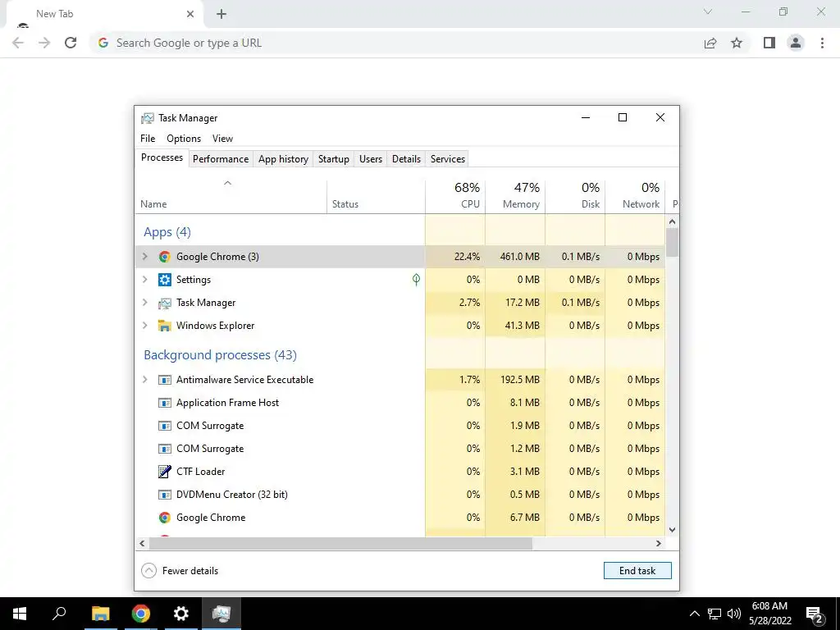Image resolution: width=840 pixels, height=630 pixels.
Task: Collapse with Fewer details arrow
Action: coord(148,571)
